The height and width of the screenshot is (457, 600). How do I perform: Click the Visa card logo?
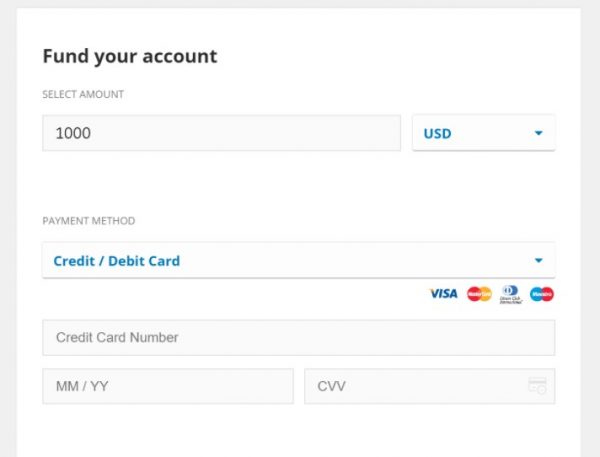[x=443, y=294]
